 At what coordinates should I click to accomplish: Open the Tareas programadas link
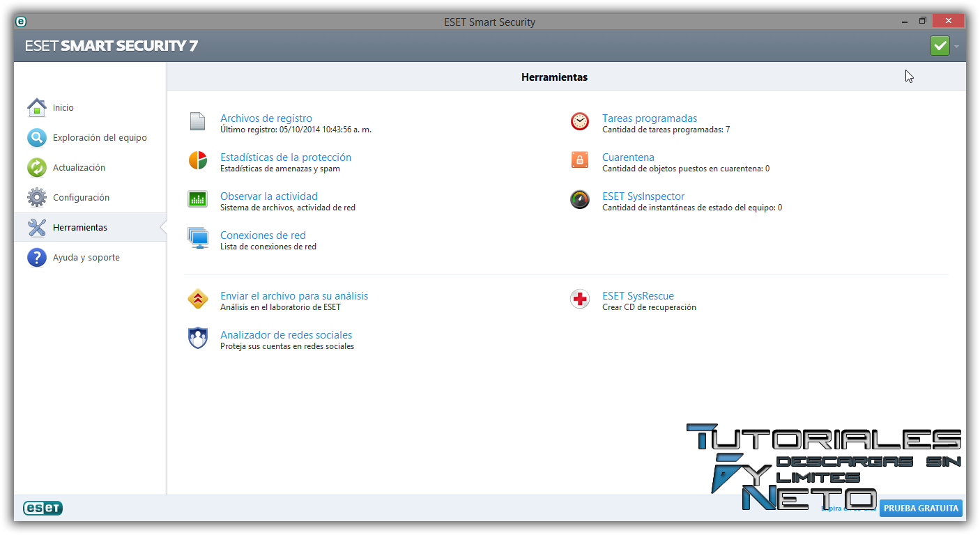pyautogui.click(x=650, y=118)
